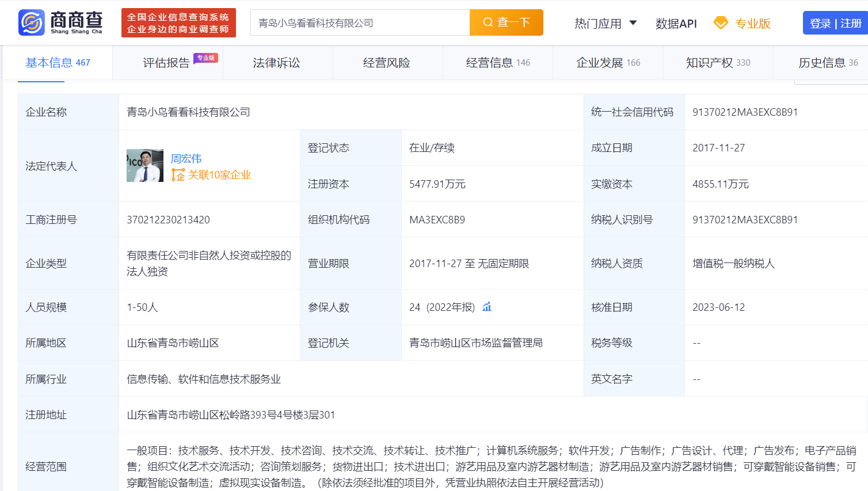
Task: Click the magnifier icon in the search button
Action: pos(488,22)
